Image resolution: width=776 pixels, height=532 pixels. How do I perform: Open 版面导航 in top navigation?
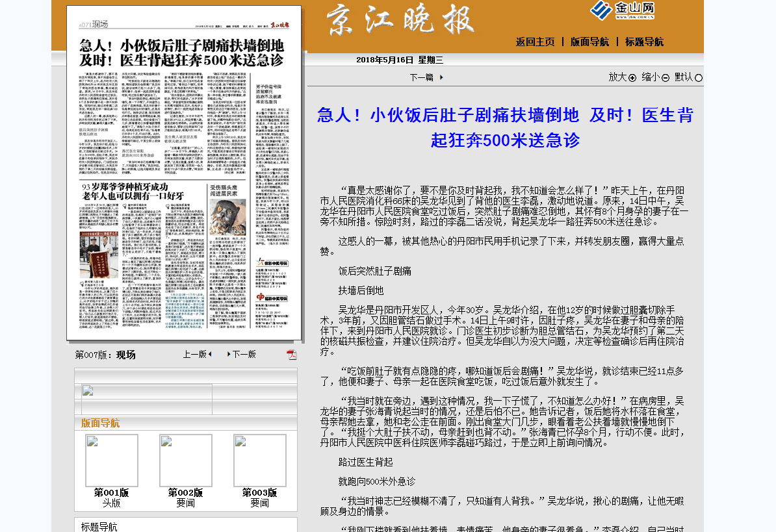click(x=589, y=42)
